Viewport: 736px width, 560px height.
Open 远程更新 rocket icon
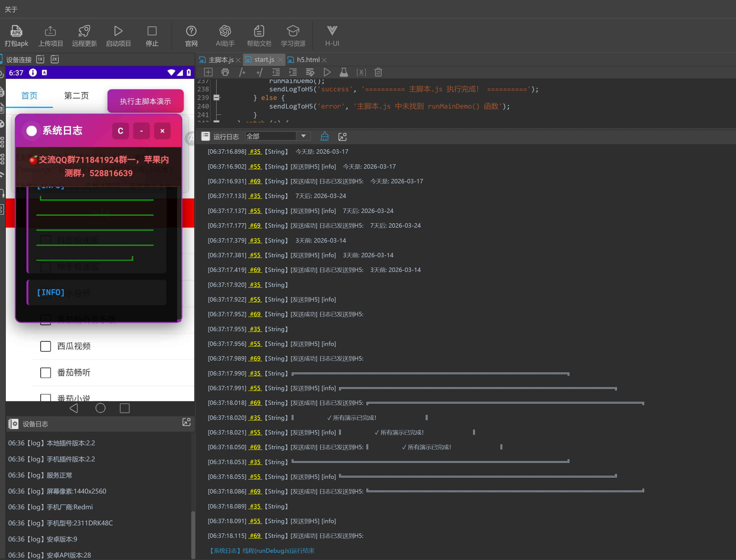pos(84,31)
